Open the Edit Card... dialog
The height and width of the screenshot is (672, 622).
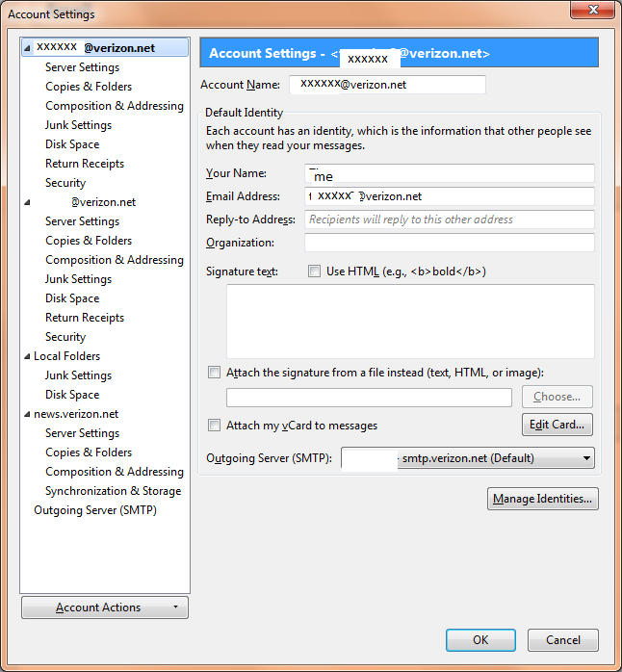tap(557, 425)
